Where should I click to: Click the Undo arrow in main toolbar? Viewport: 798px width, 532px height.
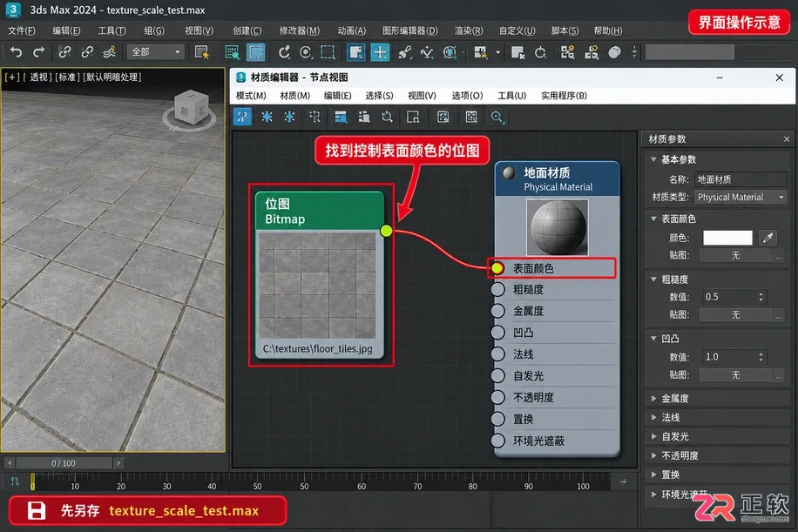[x=17, y=52]
